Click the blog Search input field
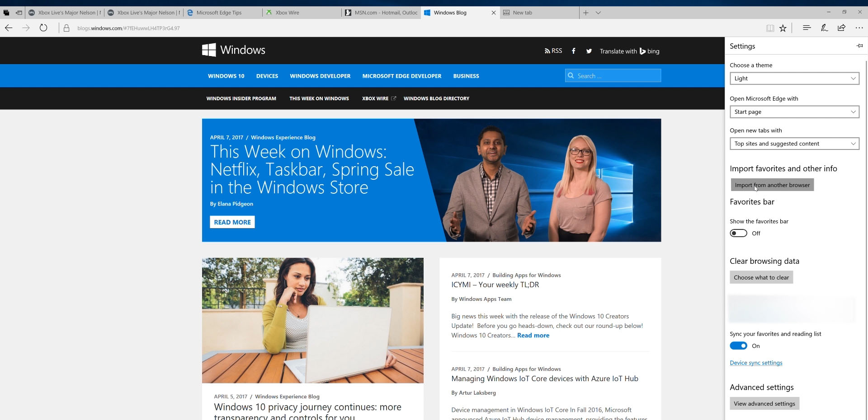This screenshot has height=420, width=868. coord(613,75)
